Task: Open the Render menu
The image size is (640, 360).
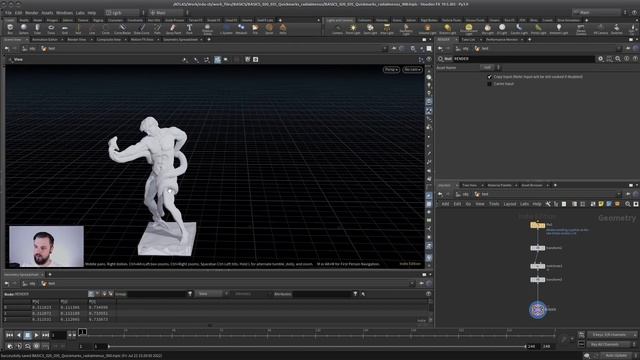Action: point(31,13)
